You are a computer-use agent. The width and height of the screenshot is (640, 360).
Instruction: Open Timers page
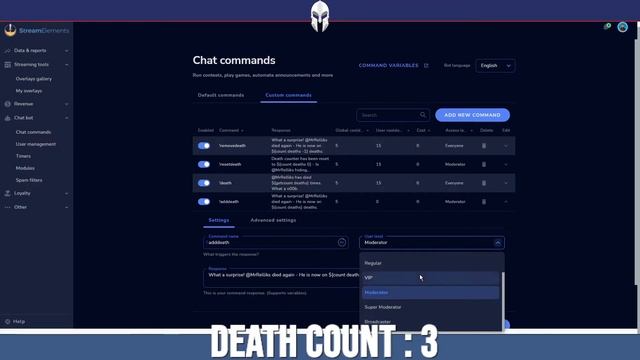click(x=23, y=156)
